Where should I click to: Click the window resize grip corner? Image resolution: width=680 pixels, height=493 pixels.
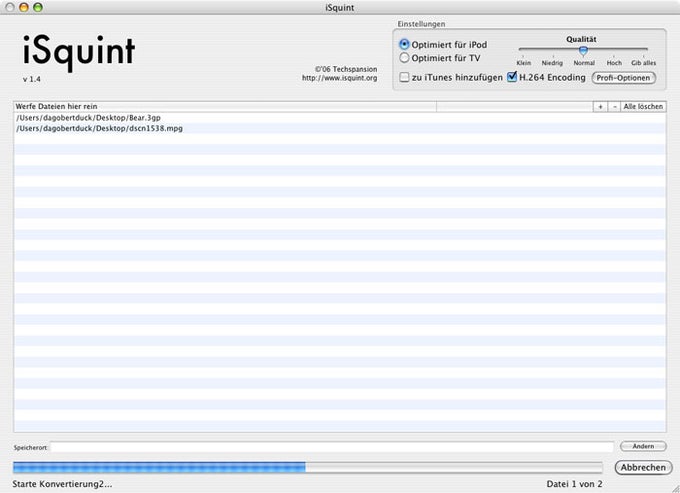(x=675, y=488)
